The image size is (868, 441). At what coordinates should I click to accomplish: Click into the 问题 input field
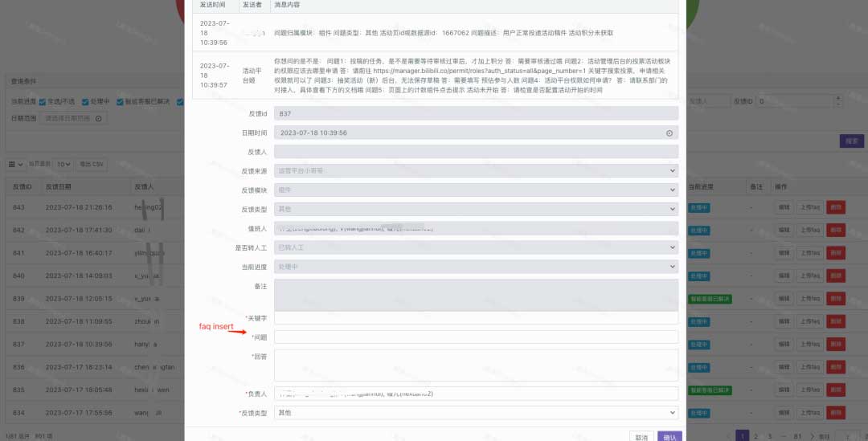click(476, 337)
